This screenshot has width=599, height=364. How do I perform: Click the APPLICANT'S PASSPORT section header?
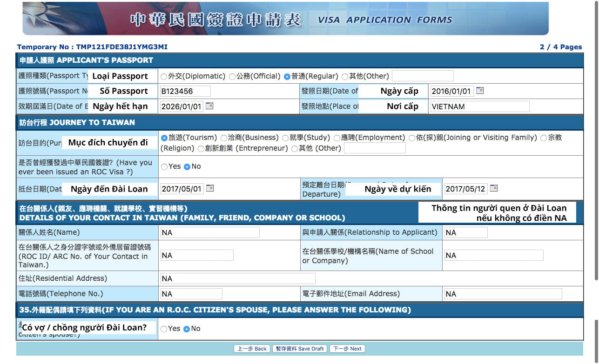tap(299, 60)
